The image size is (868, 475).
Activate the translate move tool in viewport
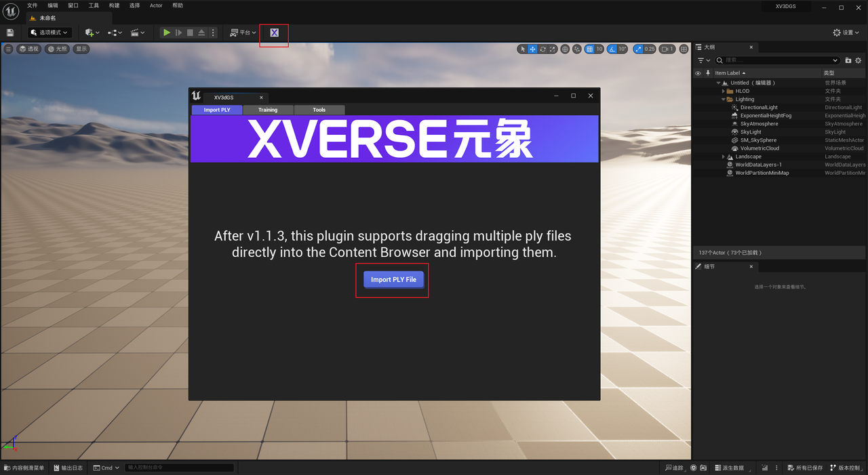pyautogui.click(x=533, y=49)
